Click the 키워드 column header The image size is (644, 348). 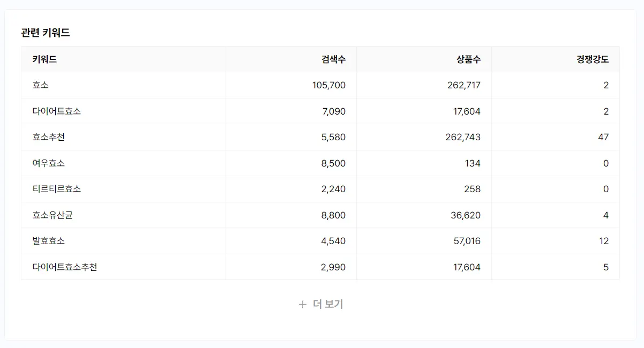pos(44,59)
